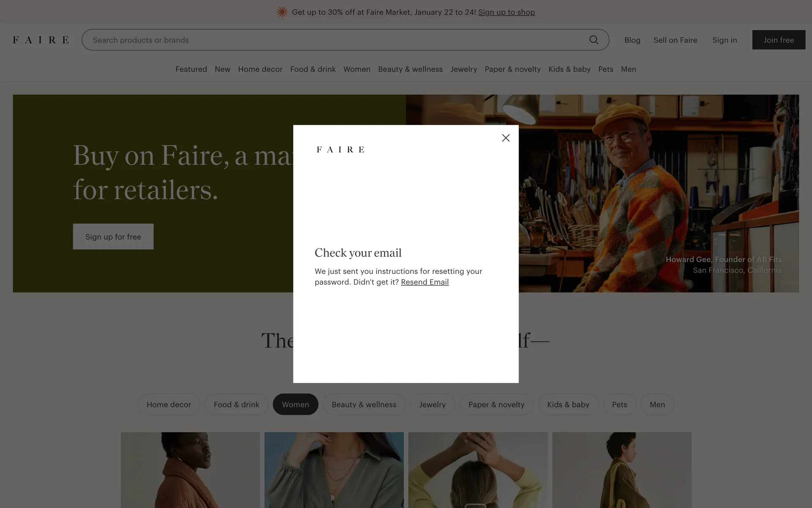Viewport: 812px width, 508px height.
Task: Click the Resend Email link
Action: [x=425, y=282]
